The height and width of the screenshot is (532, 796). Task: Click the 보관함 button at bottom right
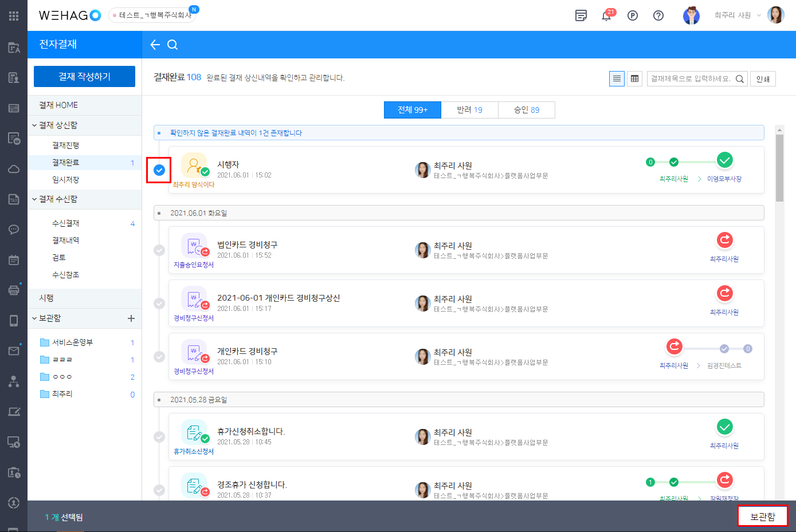pos(762,517)
